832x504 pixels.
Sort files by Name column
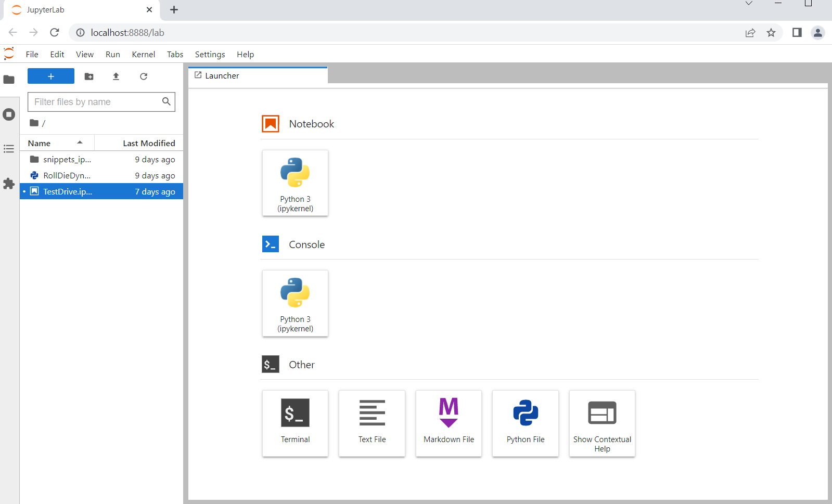[x=57, y=143]
